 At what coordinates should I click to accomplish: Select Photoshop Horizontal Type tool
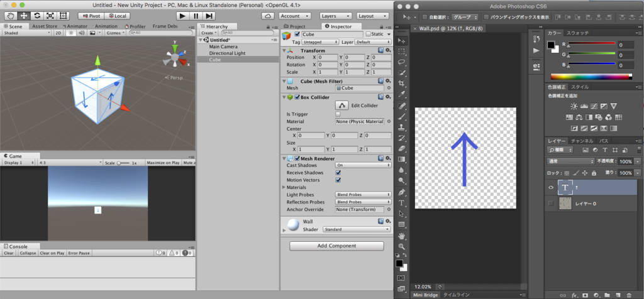tap(402, 203)
